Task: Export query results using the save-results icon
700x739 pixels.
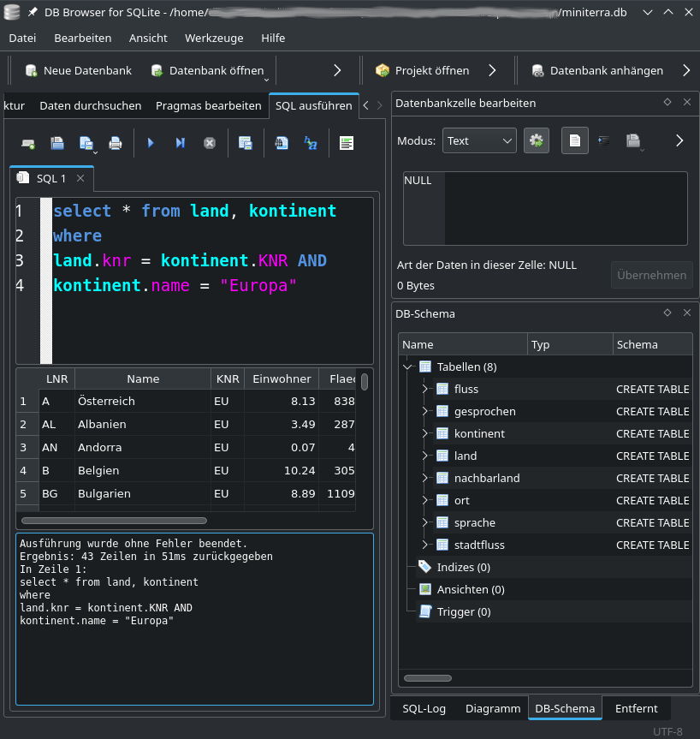Action: pyautogui.click(x=246, y=143)
